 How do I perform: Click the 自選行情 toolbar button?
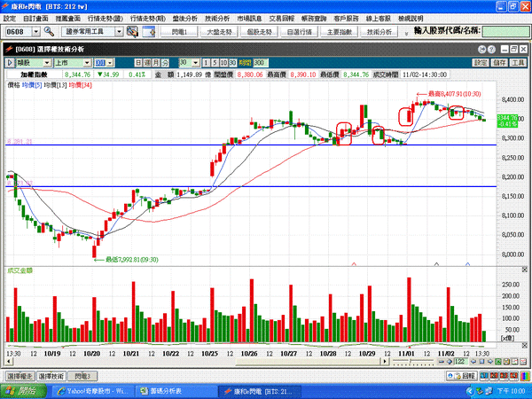[x=300, y=32]
